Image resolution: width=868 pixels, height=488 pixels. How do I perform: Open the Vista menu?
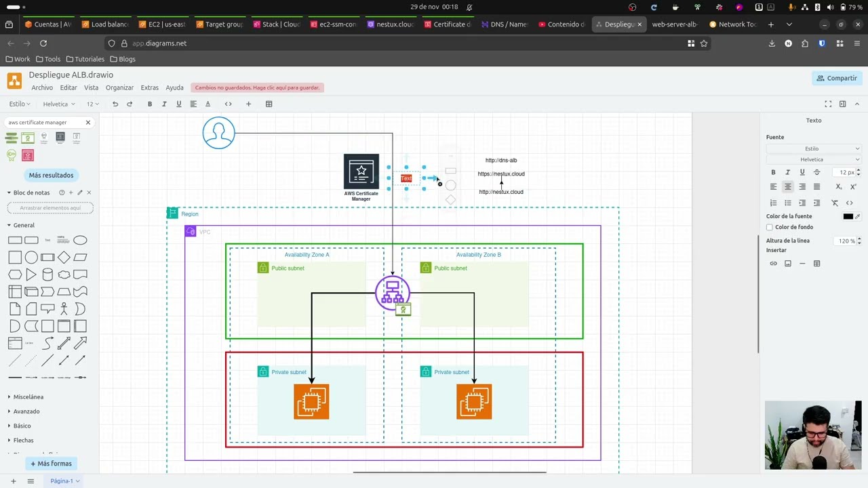point(91,87)
